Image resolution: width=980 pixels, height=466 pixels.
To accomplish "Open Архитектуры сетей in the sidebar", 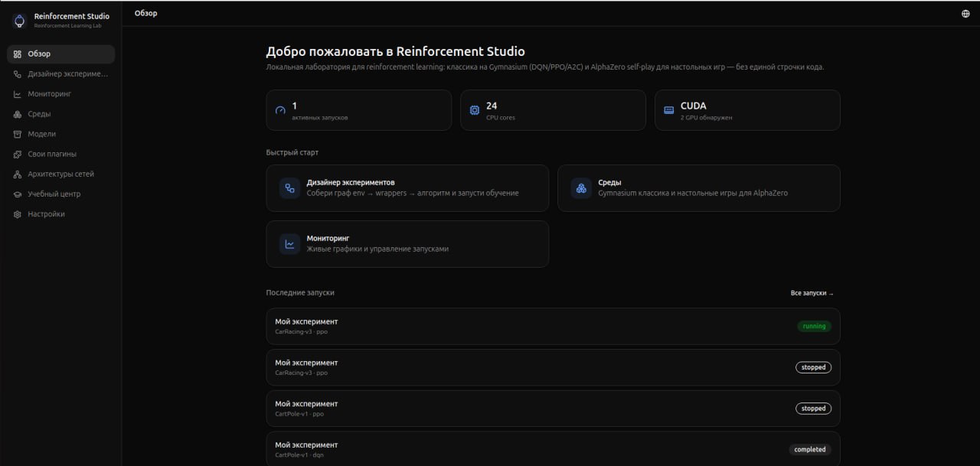I will (x=61, y=174).
